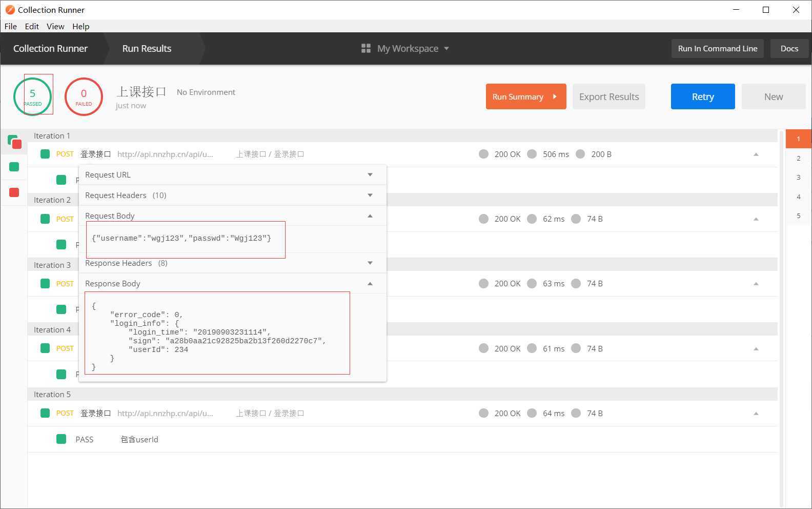Screen dimensions: 812x509
Task: Collapse Iteration 1 request details arrow
Action: (x=756, y=154)
